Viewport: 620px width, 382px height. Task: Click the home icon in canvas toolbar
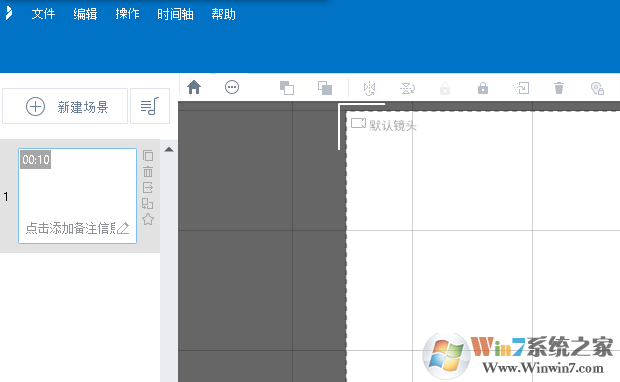(x=194, y=87)
